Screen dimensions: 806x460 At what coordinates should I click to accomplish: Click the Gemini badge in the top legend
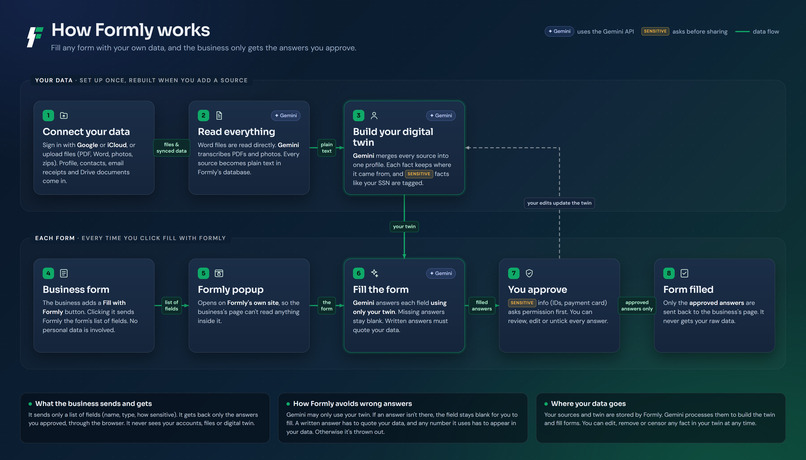pyautogui.click(x=559, y=31)
